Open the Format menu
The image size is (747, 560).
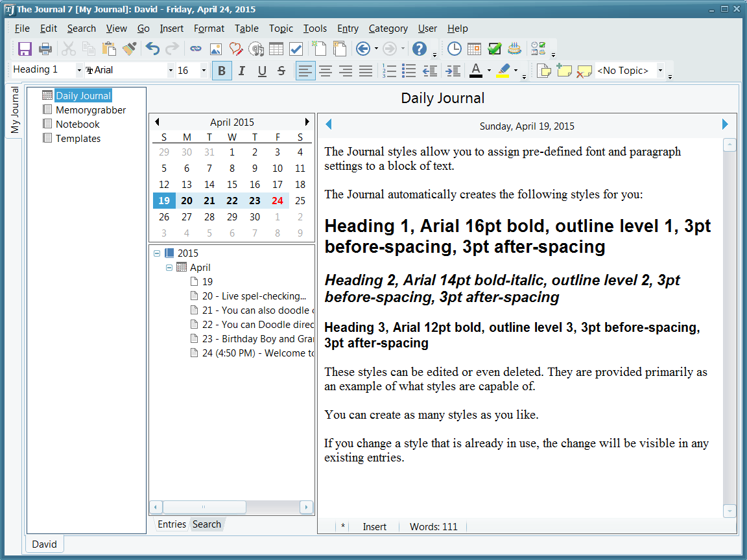click(x=209, y=29)
